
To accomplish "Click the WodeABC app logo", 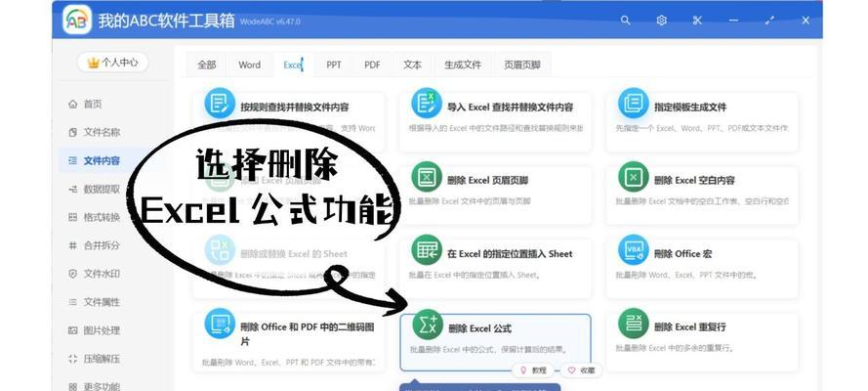I will pos(77,20).
